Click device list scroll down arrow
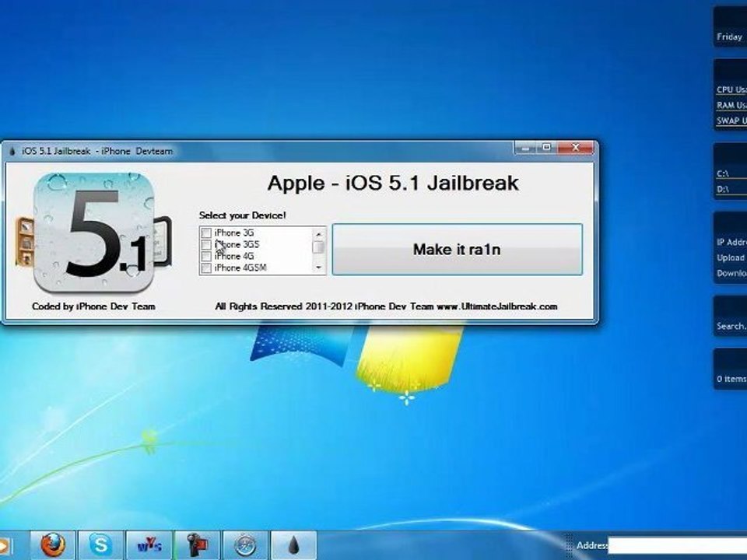Viewport: 747px width, 560px height. 319,268
